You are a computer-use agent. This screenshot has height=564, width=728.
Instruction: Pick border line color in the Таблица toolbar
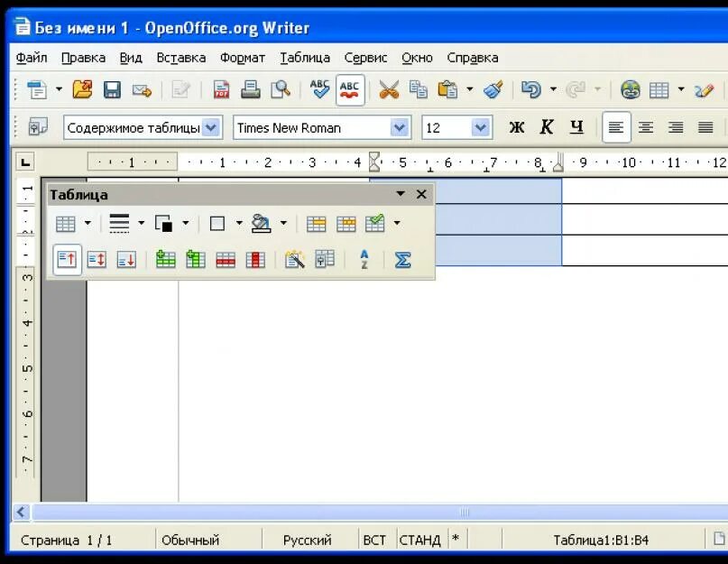[x=163, y=224]
